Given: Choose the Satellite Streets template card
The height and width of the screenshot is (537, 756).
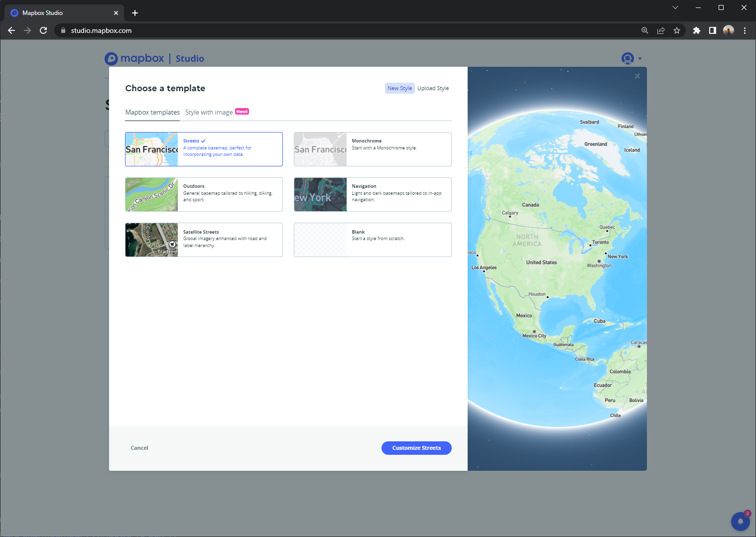Looking at the screenshot, I should 204,240.
